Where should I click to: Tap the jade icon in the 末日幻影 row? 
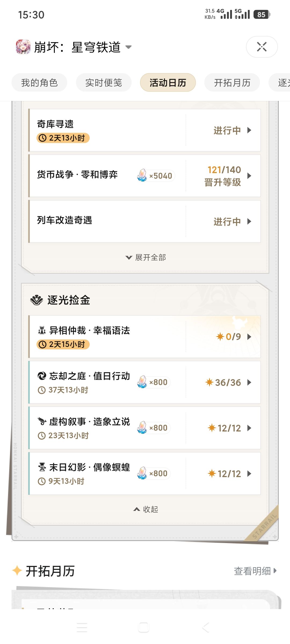point(142,473)
